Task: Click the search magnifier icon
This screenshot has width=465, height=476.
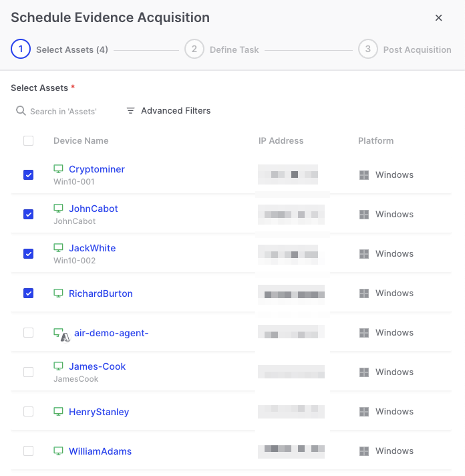Action: pyautogui.click(x=21, y=111)
